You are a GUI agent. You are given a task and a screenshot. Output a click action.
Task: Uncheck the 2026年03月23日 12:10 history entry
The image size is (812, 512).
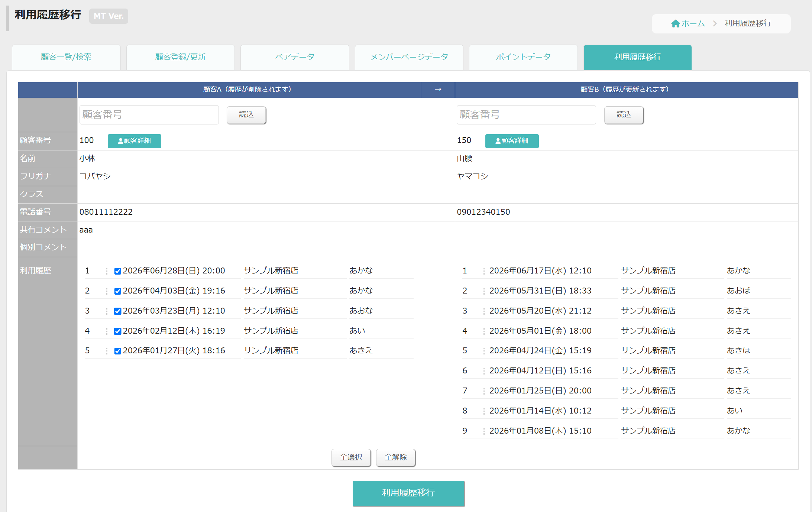click(117, 311)
